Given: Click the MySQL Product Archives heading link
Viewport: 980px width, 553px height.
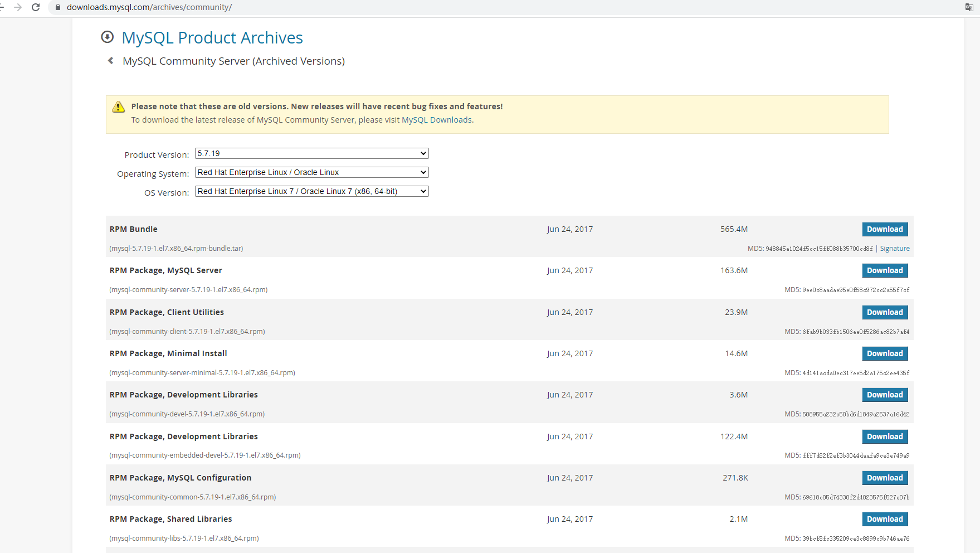Looking at the screenshot, I should pos(212,38).
